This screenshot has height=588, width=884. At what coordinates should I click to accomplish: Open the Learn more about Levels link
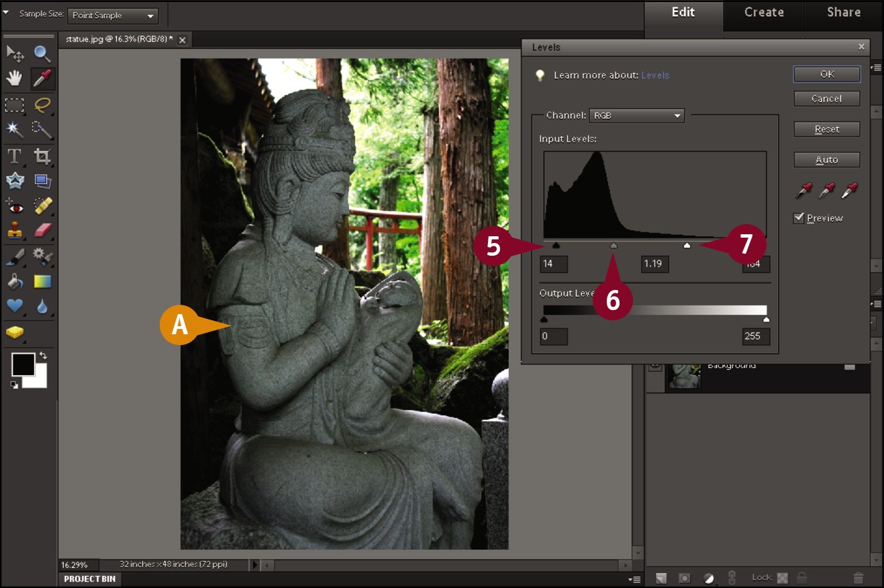coord(655,75)
